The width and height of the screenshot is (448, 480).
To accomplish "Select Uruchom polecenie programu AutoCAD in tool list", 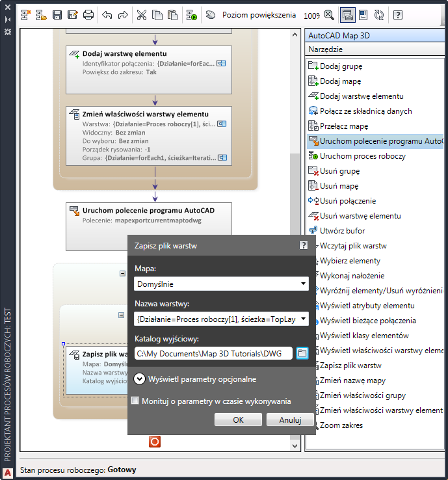I will [375, 141].
